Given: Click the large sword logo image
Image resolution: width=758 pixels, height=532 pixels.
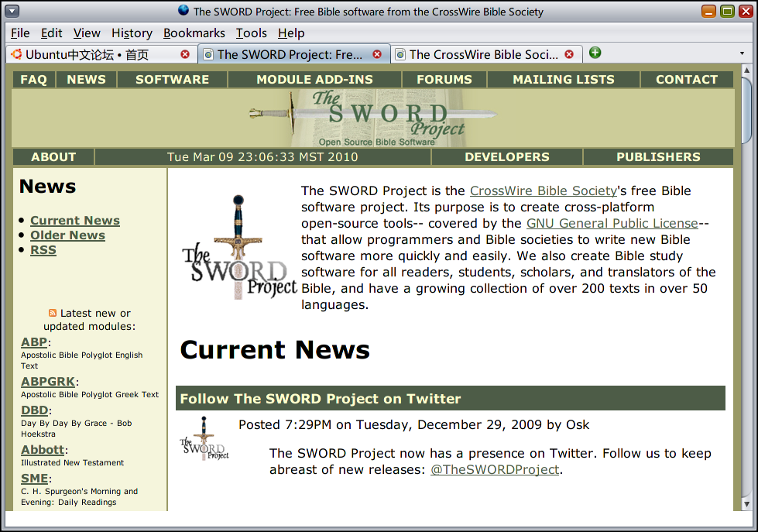Looking at the screenshot, I should point(238,247).
